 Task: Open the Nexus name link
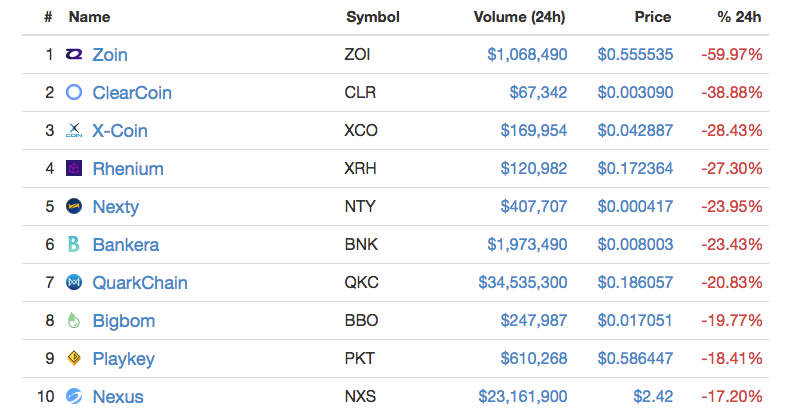tap(118, 396)
